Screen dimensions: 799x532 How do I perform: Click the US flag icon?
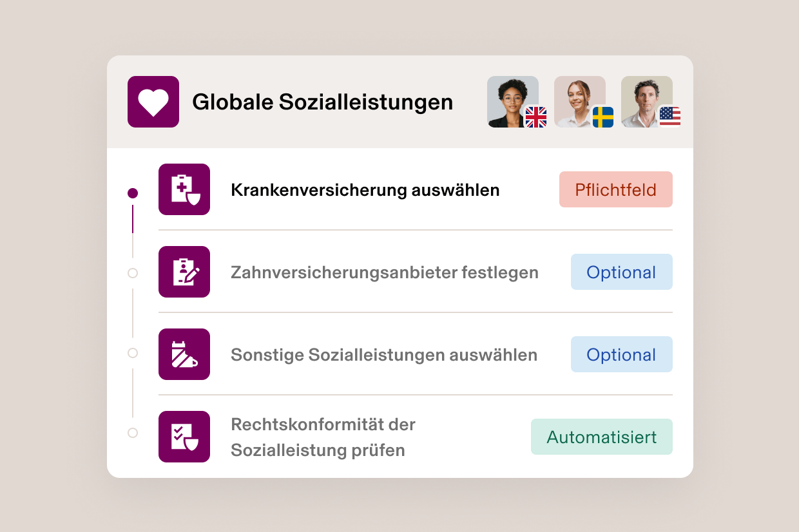[670, 118]
